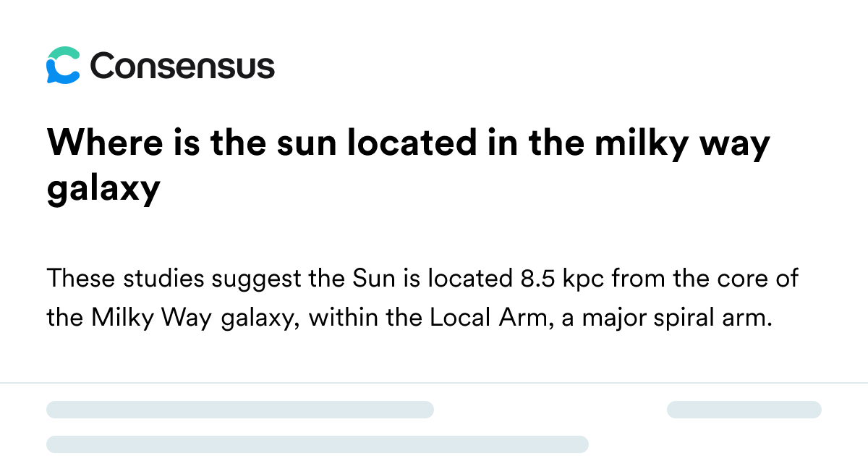The image size is (868, 456).
Task: Select the question heading about the sun
Action: coord(409,166)
